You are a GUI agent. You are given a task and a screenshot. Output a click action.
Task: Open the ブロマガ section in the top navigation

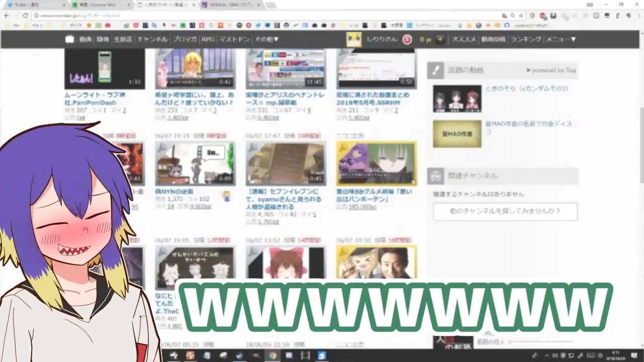[185, 39]
